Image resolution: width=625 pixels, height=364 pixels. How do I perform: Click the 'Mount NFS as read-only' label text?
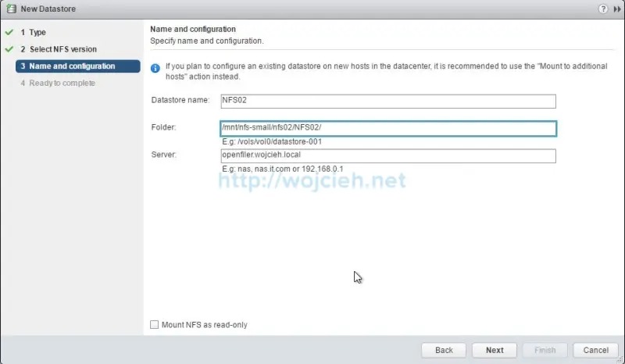click(205, 325)
